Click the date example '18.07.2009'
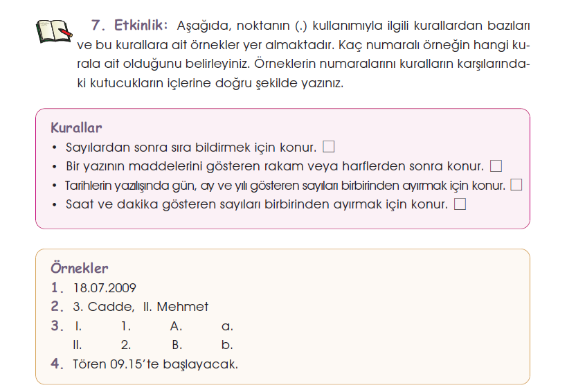The height and width of the screenshot is (392, 567). pos(105,288)
